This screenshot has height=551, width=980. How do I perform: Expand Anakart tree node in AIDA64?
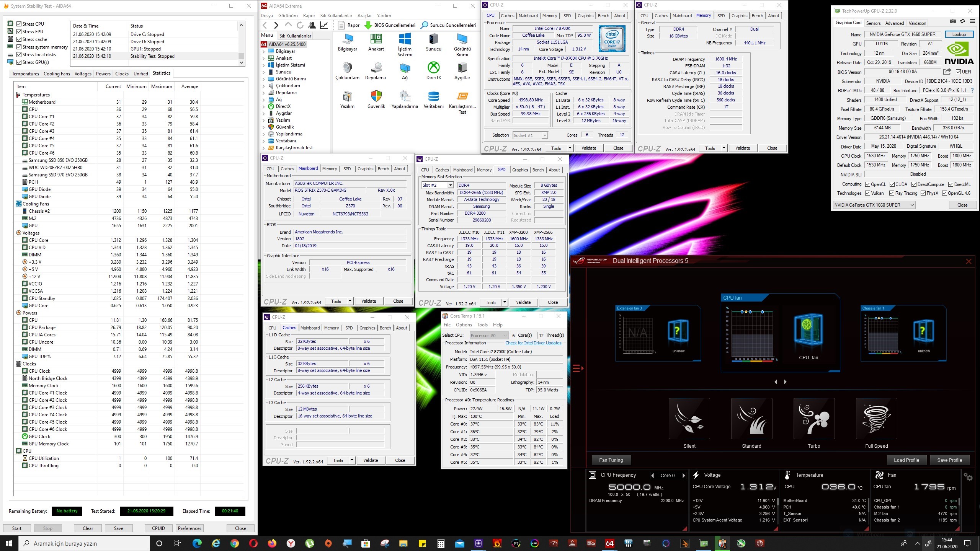point(263,58)
